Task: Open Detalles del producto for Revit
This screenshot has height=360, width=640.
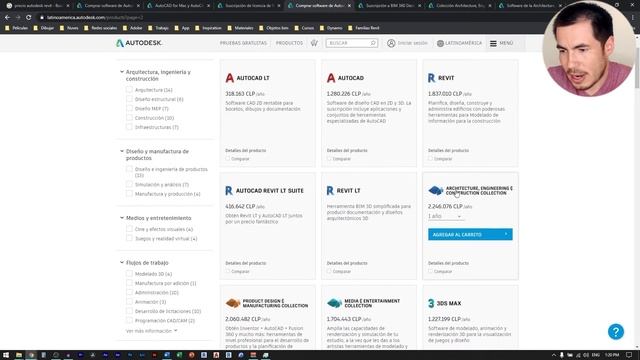Action: click(448, 150)
